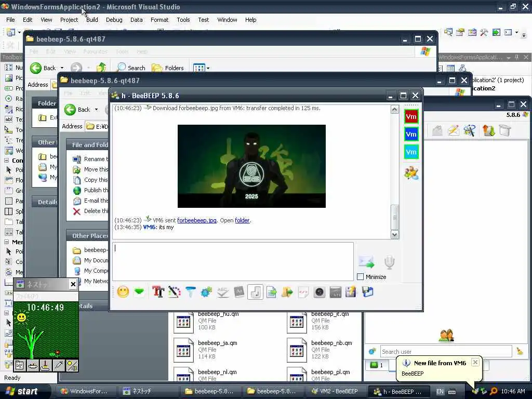Click the chat scrollbar down arrow
532x399 pixels.
tap(394, 234)
